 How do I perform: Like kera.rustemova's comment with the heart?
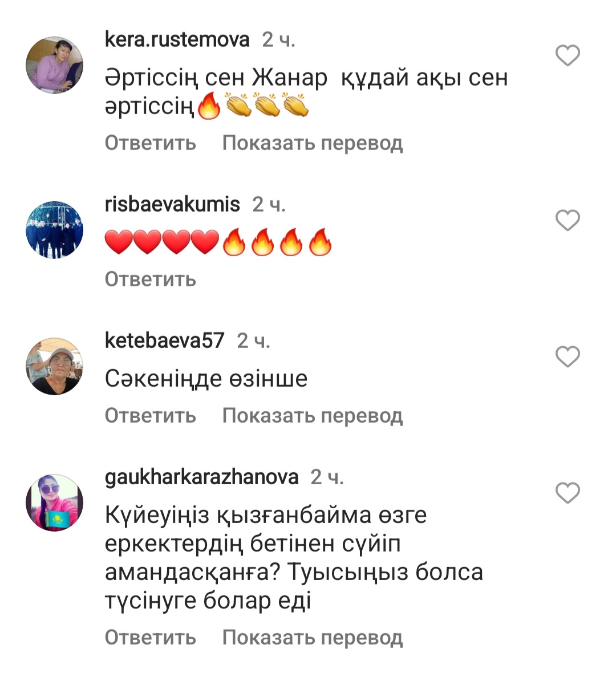click(x=568, y=55)
